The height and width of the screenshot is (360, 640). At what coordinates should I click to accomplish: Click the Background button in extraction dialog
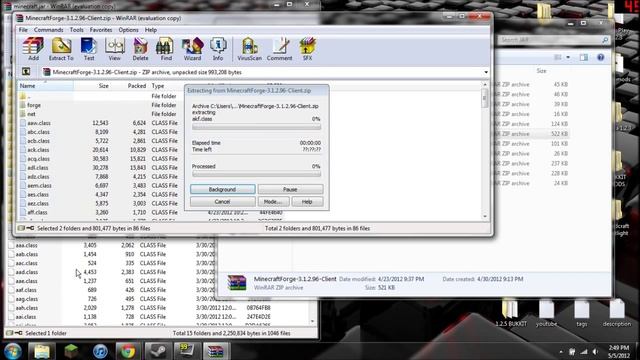click(x=222, y=189)
